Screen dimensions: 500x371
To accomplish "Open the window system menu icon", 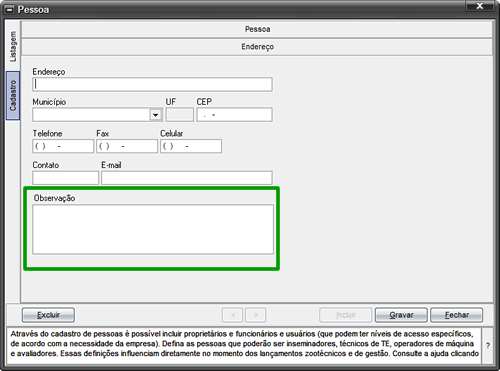I will (x=10, y=10).
